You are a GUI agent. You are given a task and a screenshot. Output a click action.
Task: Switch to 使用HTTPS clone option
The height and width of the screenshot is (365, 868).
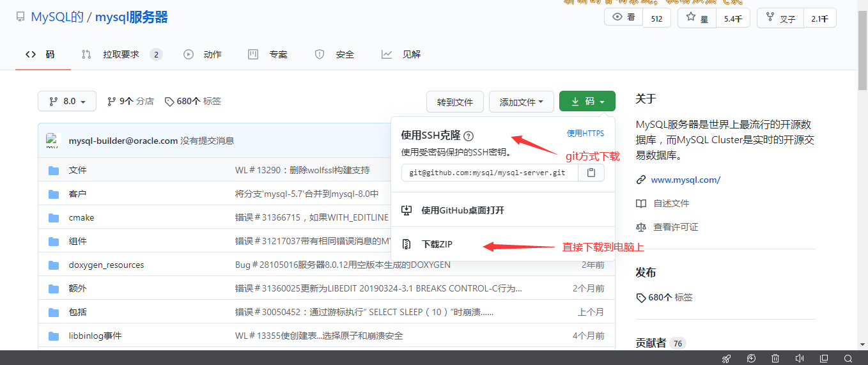(x=585, y=134)
